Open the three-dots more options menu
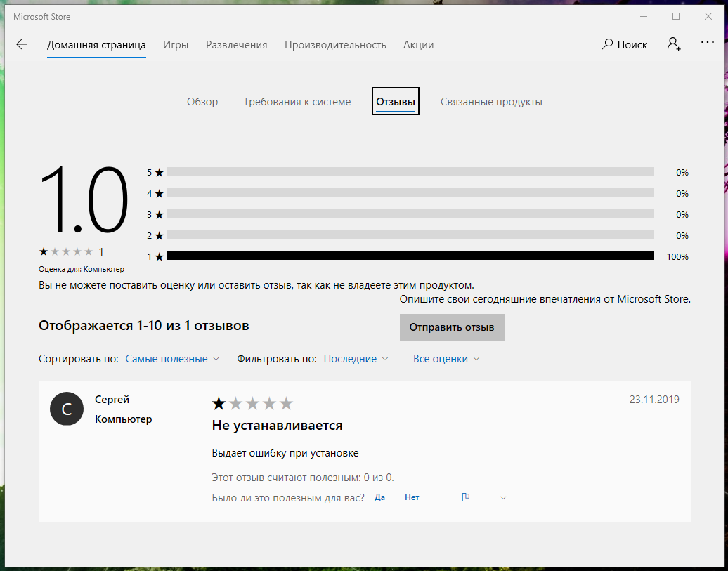This screenshot has height=571, width=728. [708, 44]
